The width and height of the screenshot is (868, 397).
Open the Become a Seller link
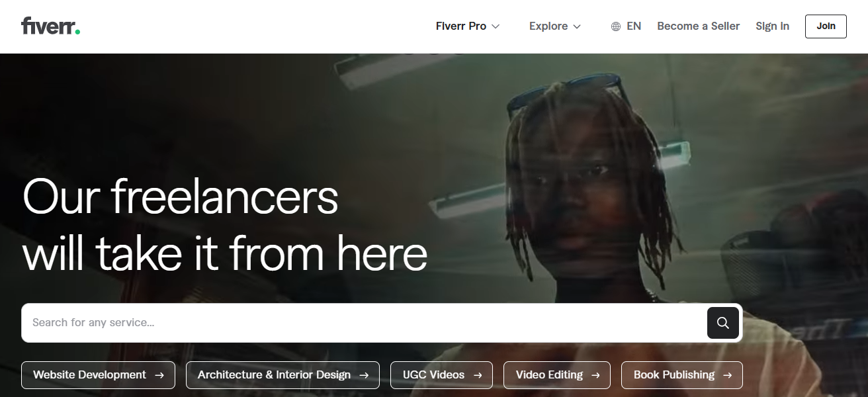pos(698,26)
